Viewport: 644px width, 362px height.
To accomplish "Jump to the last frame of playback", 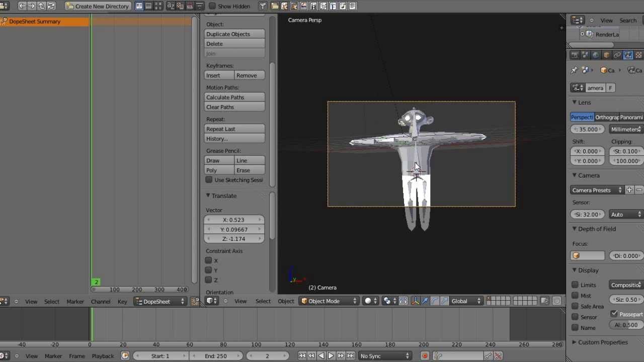I will tap(350, 356).
